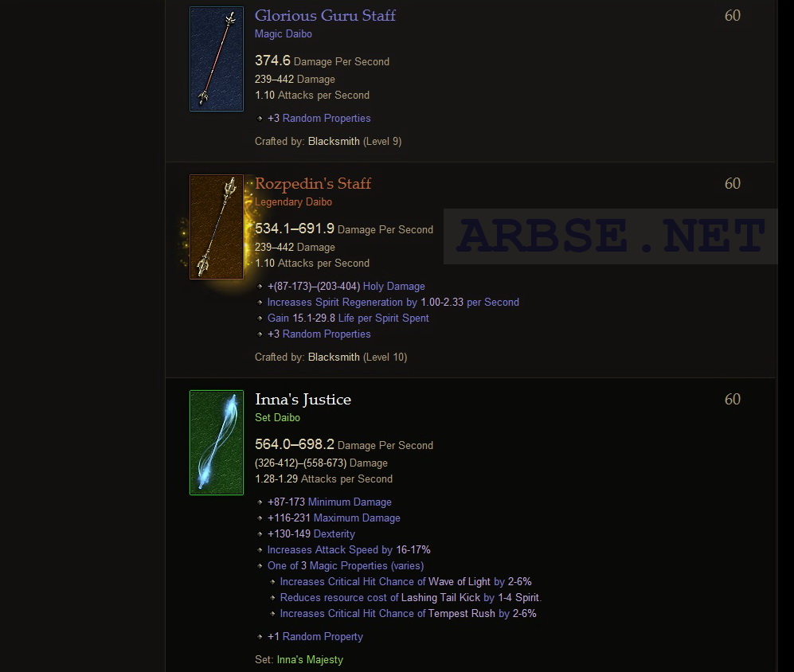Click +3 Random Properties under Rozpedin's Staff

coord(319,334)
